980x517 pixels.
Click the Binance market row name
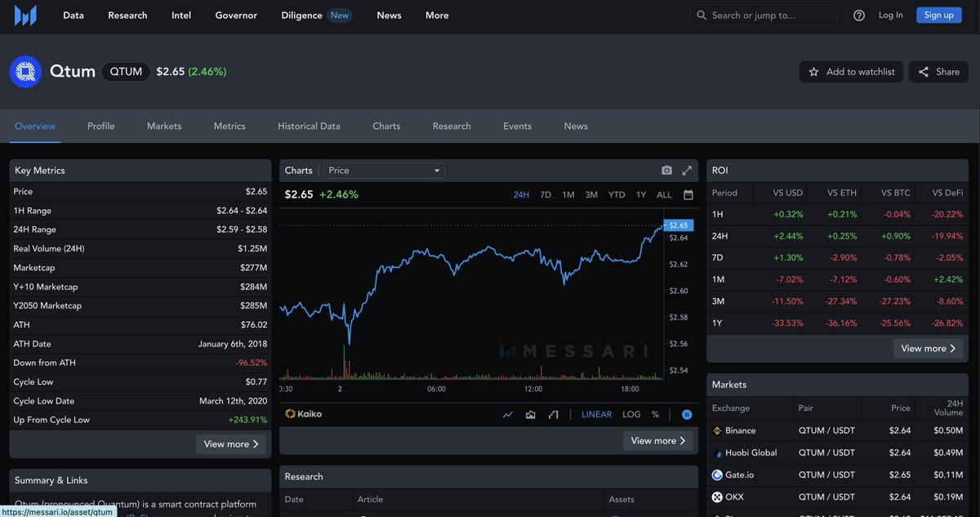(740, 430)
